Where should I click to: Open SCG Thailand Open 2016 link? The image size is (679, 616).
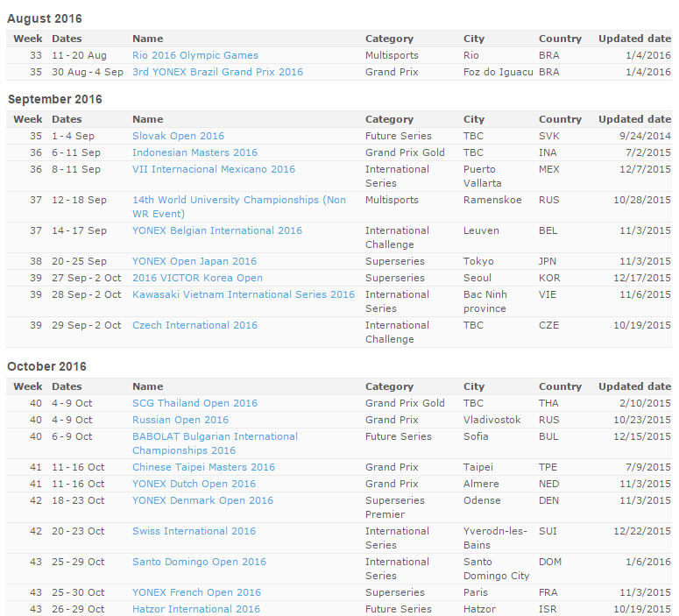pyautogui.click(x=195, y=403)
